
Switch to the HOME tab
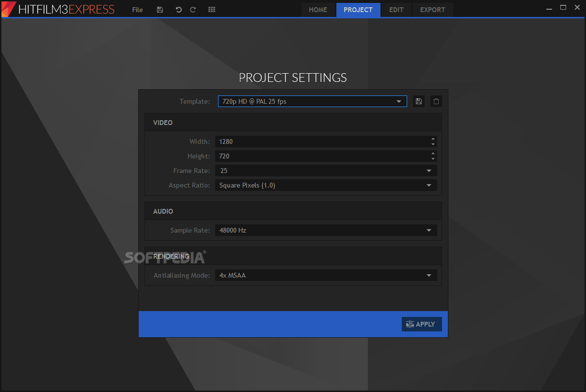pos(318,10)
